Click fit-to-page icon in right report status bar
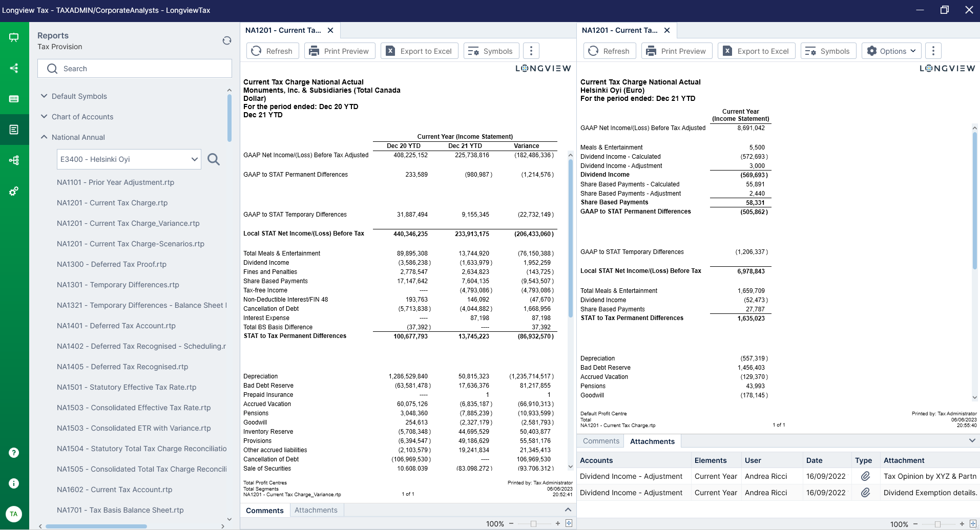The width and height of the screenshot is (980, 530). (x=973, y=524)
